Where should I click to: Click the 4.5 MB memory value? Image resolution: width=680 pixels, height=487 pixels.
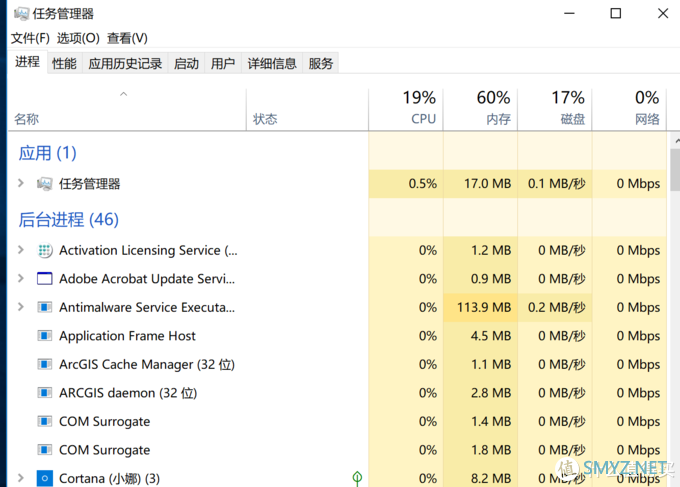point(491,336)
